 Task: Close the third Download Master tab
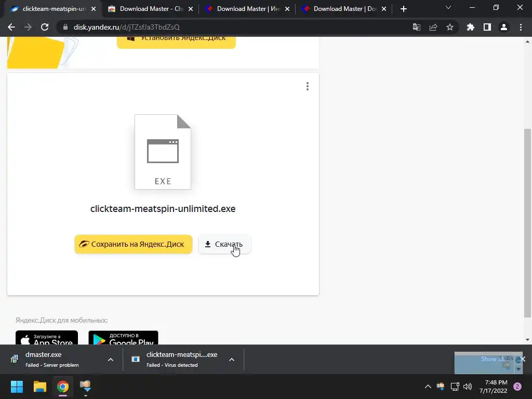click(287, 9)
